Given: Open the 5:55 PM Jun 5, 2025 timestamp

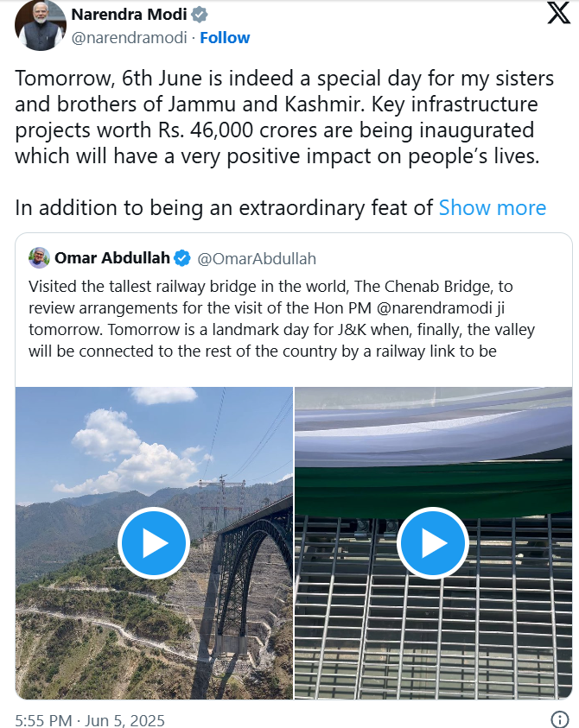Looking at the screenshot, I should tap(90, 720).
